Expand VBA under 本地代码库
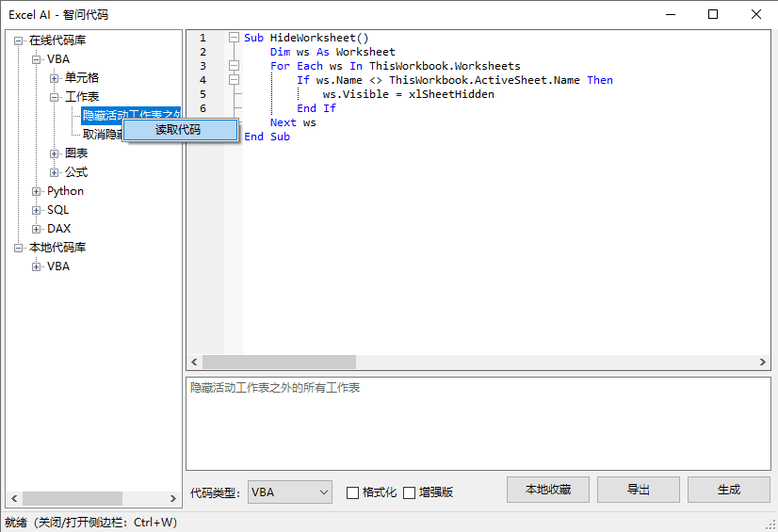 tap(36, 266)
